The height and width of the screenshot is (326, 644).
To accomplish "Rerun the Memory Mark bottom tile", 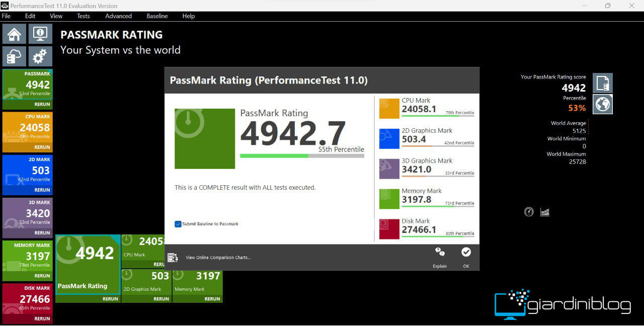I will point(212,299).
